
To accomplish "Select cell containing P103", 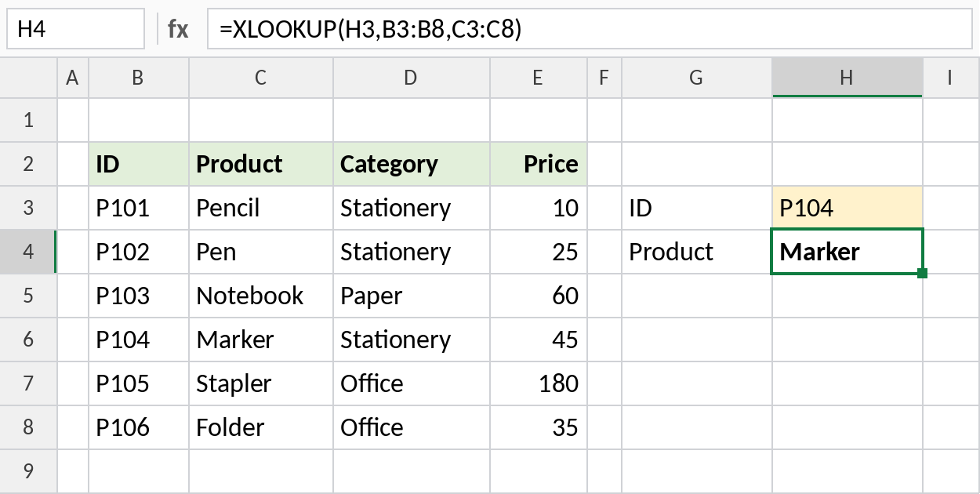I will pyautogui.click(x=139, y=296).
